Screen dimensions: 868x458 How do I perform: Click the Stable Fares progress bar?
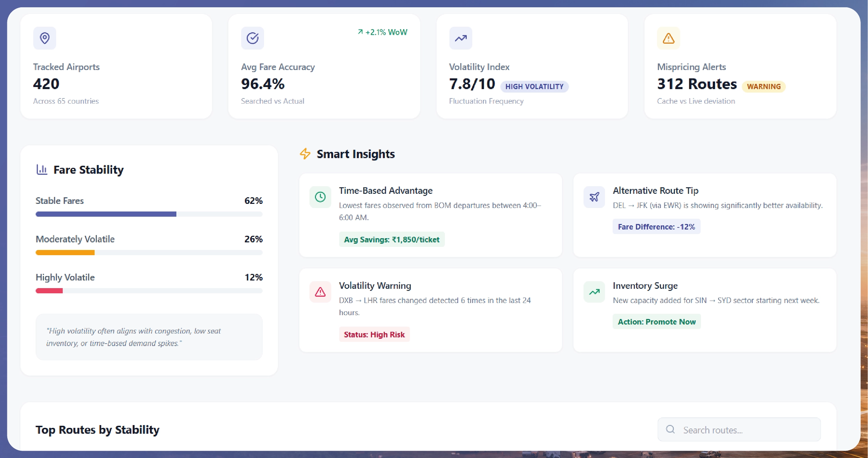[149, 214]
